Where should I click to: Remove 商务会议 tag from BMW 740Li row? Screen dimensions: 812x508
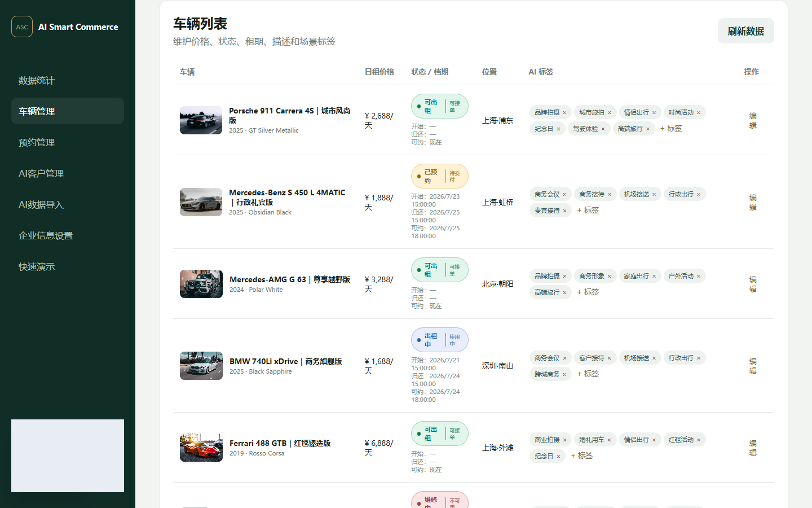coord(564,358)
